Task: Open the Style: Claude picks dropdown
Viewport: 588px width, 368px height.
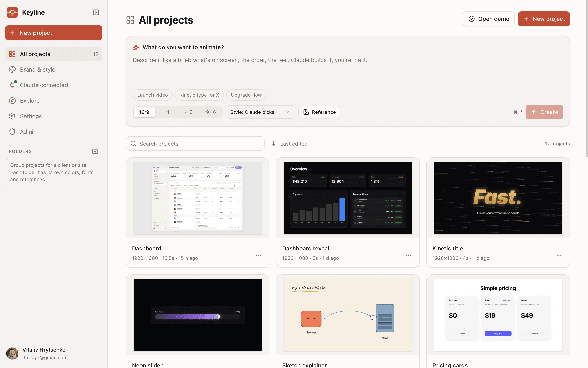Action: (260, 112)
